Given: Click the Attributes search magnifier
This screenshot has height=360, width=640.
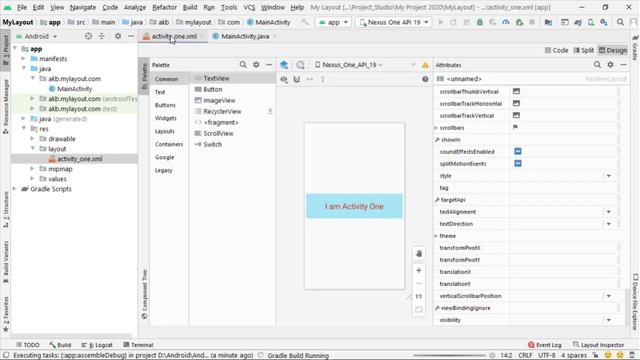Looking at the screenshot, I should click(597, 64).
